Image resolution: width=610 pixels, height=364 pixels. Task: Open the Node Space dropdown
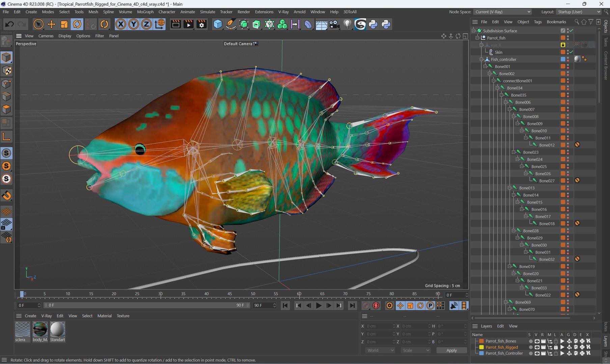502,12
